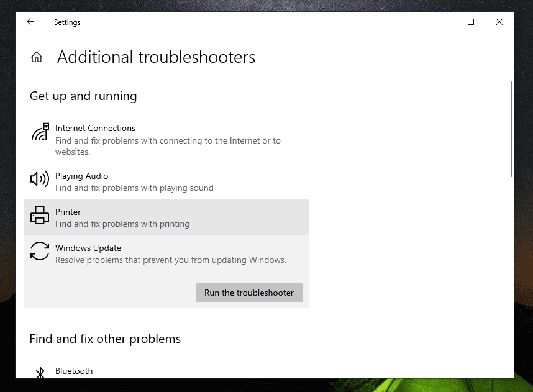Click the Bluetooth symbol icon
The width and height of the screenshot is (533, 392).
(40, 372)
